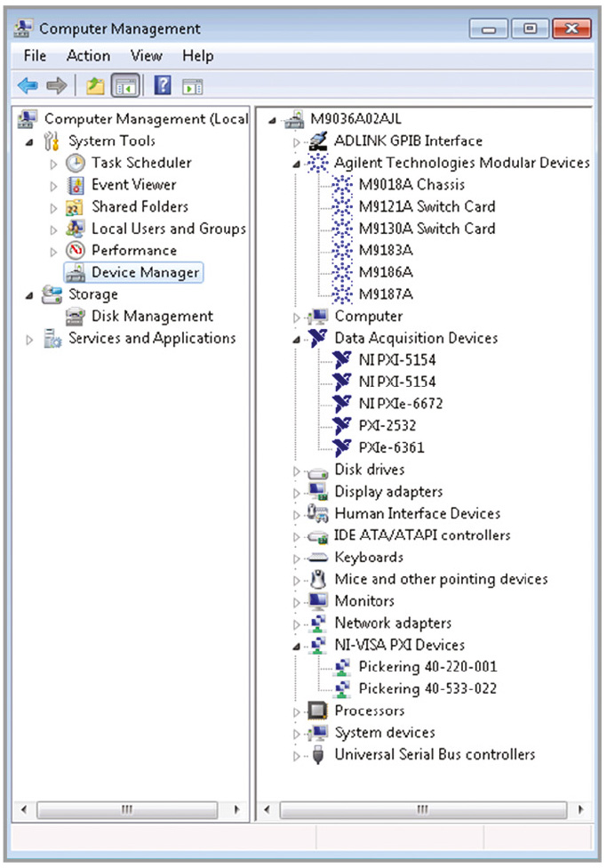Select the M9018A Chassis device
607x868 pixels.
click(411, 185)
